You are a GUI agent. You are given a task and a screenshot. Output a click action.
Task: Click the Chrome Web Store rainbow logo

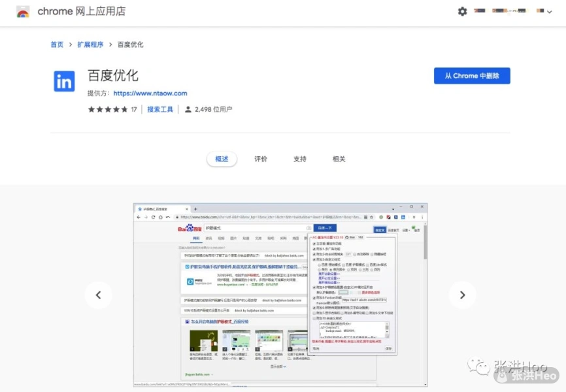(x=23, y=12)
